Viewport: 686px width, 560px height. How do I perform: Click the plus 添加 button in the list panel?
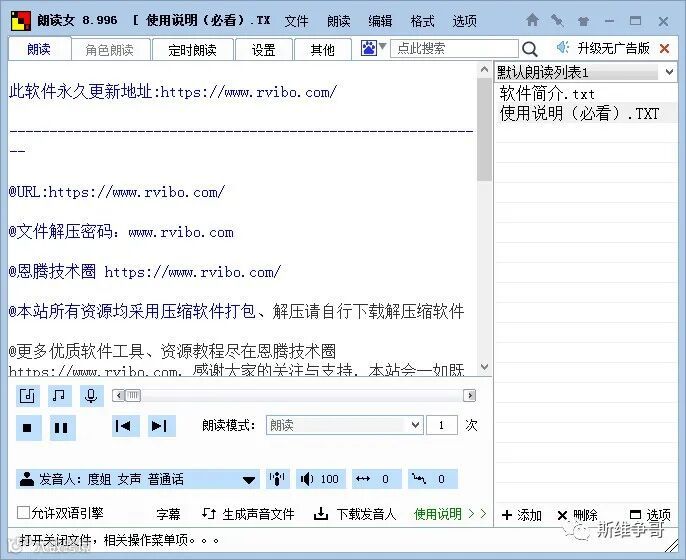[522, 515]
